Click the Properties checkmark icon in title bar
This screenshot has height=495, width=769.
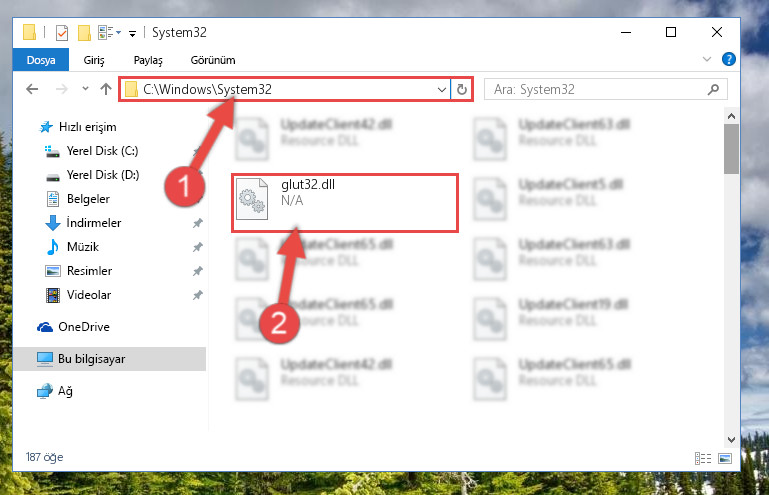[62, 33]
